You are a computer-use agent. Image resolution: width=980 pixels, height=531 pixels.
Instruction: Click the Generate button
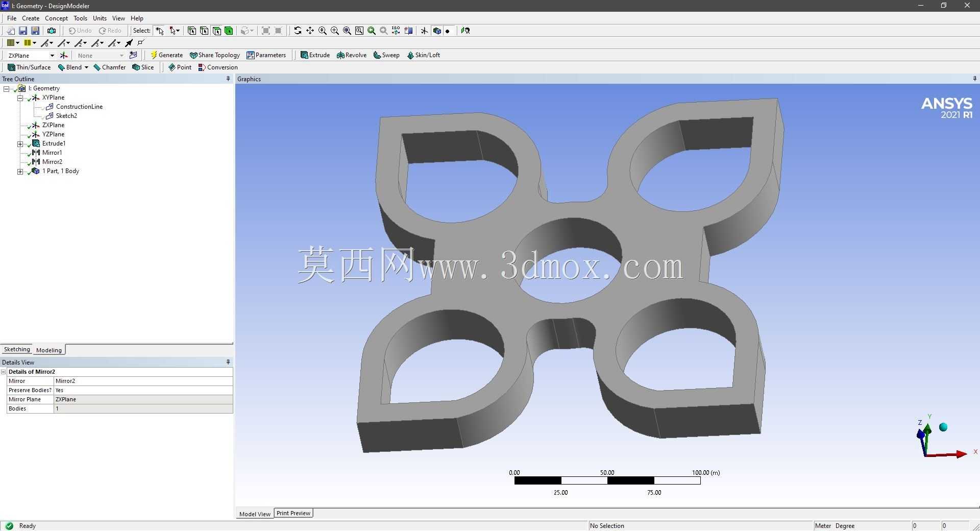tap(166, 55)
